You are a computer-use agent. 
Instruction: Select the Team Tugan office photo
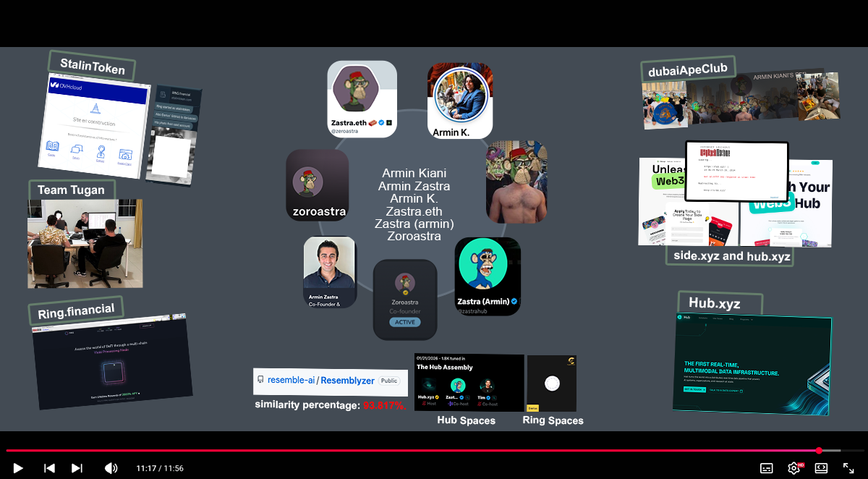(85, 244)
